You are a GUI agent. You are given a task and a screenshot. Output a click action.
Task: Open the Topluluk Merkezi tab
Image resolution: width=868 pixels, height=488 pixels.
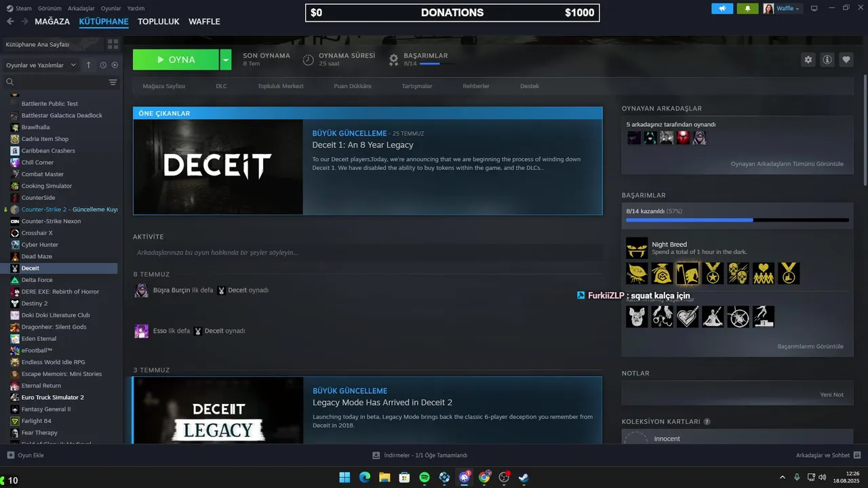280,86
